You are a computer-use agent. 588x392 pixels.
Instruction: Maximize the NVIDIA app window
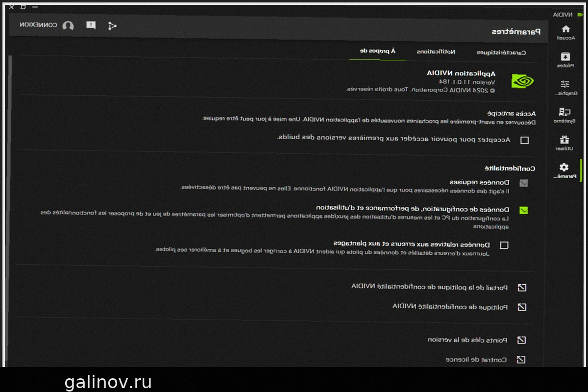point(23,7)
